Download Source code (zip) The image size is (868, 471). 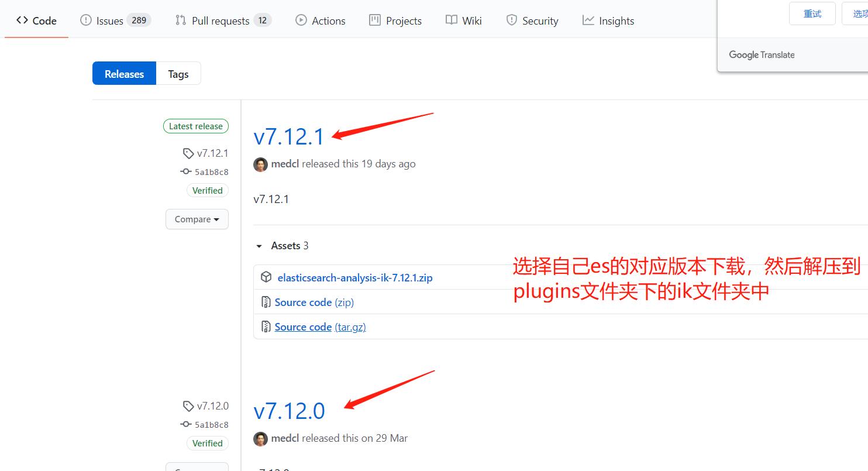314,302
